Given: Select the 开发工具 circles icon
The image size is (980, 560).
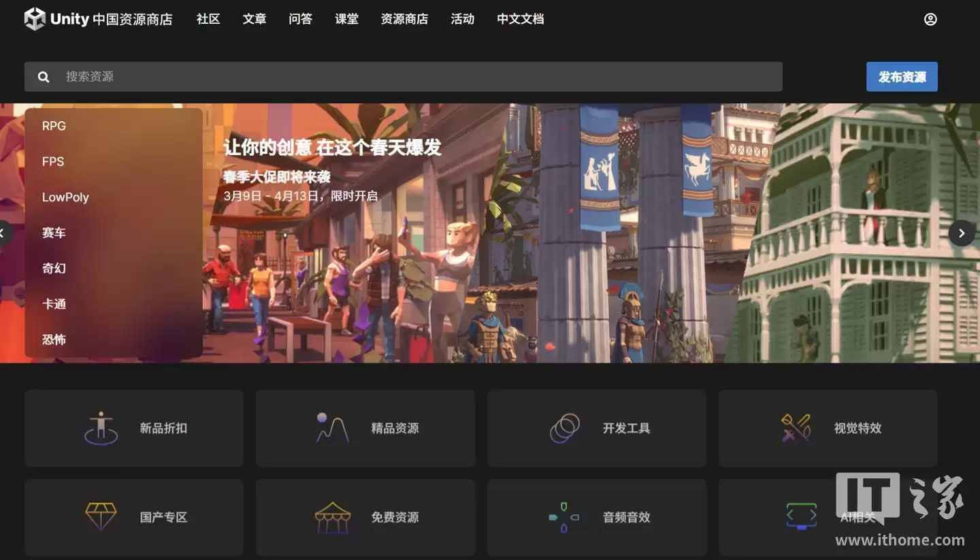Looking at the screenshot, I should (564, 428).
